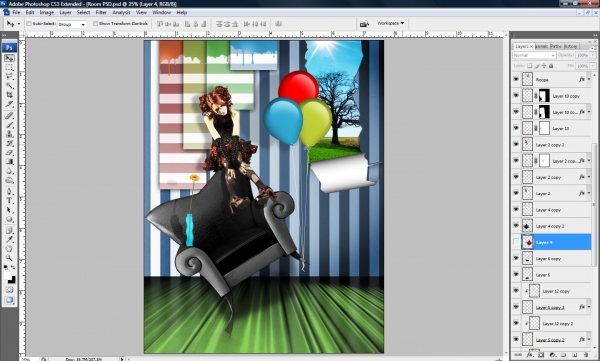Hide Layer 12 copy visibility

516,291
